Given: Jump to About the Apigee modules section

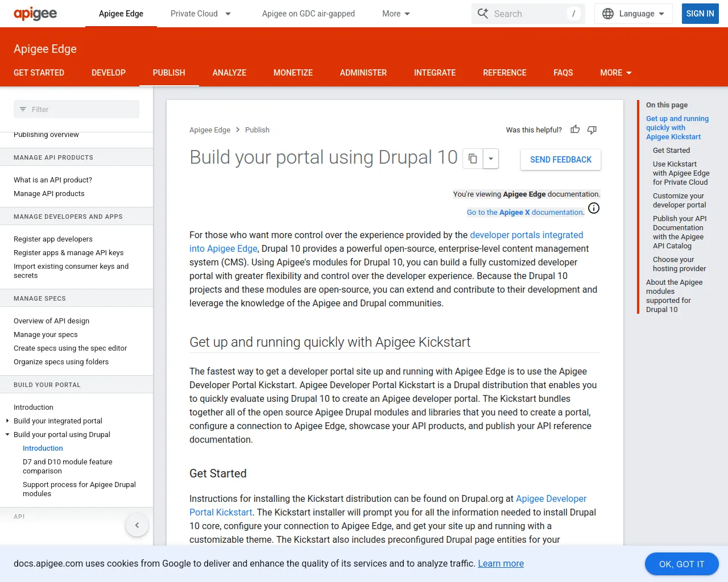Looking at the screenshot, I should tap(675, 296).
